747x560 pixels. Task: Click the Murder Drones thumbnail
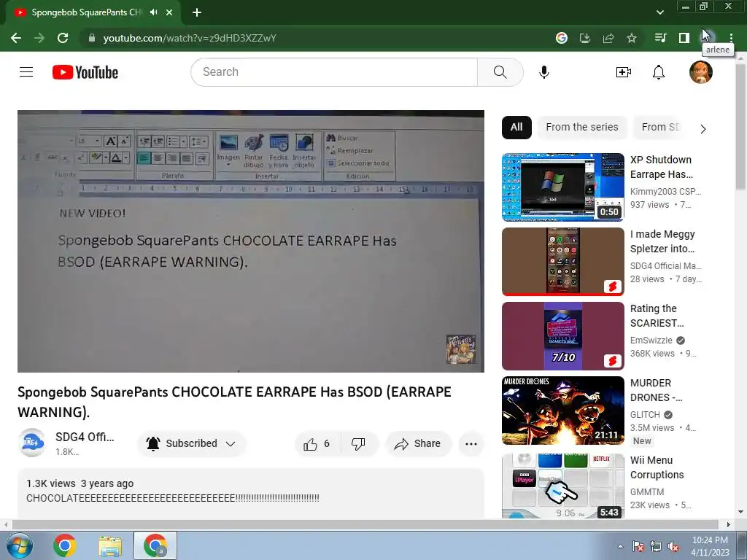pos(562,410)
